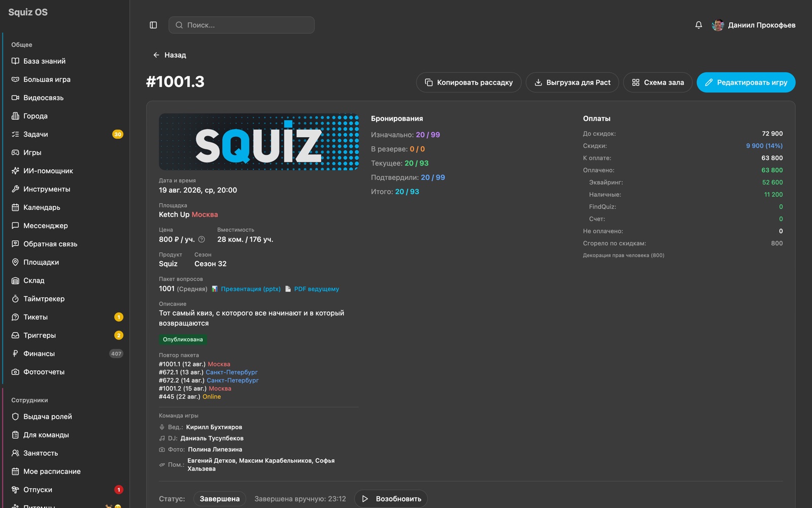Resume the game with «Возобновить»

[x=391, y=499]
